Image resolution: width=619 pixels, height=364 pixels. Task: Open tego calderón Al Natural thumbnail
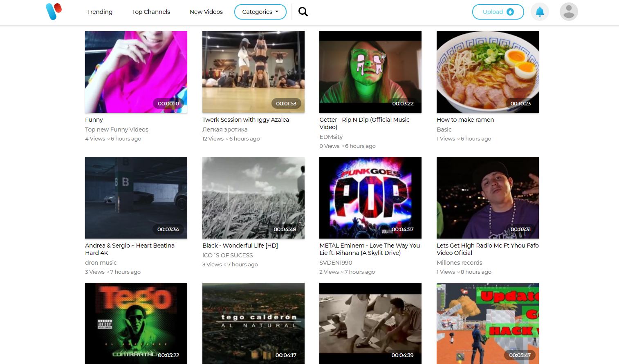[253, 323]
